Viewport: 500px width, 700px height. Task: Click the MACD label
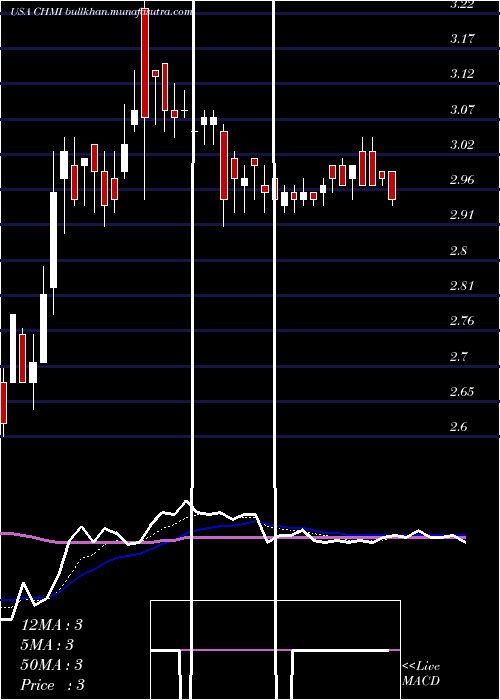tap(421, 681)
